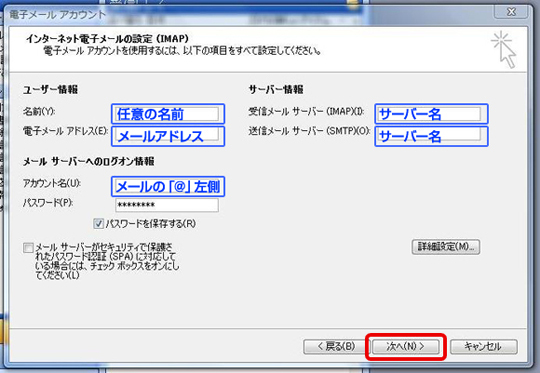Click the 名前(Y) name input field

(x=168, y=114)
